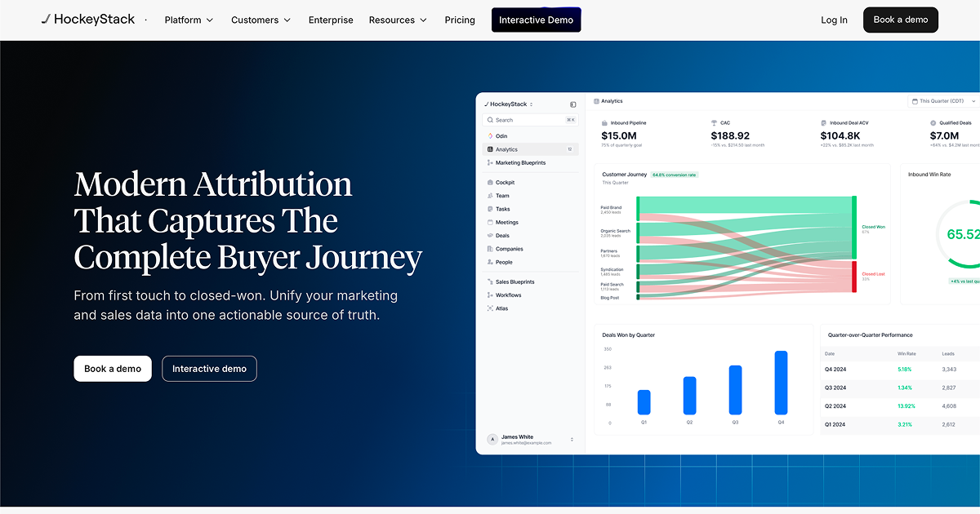The width and height of the screenshot is (980, 514).
Task: Click the outlined Interactive demo hero button
Action: pos(209,369)
